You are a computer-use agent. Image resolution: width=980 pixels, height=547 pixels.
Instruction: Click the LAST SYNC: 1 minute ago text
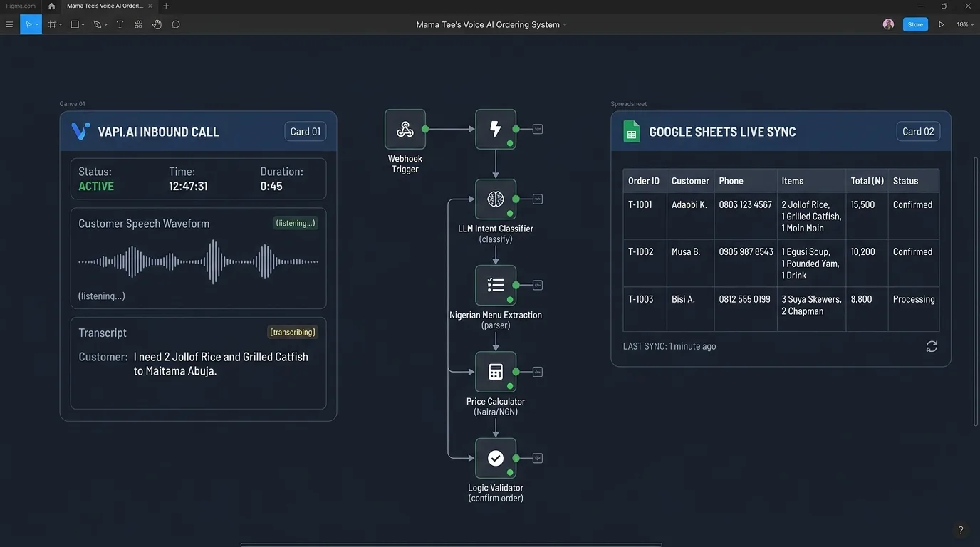(669, 346)
